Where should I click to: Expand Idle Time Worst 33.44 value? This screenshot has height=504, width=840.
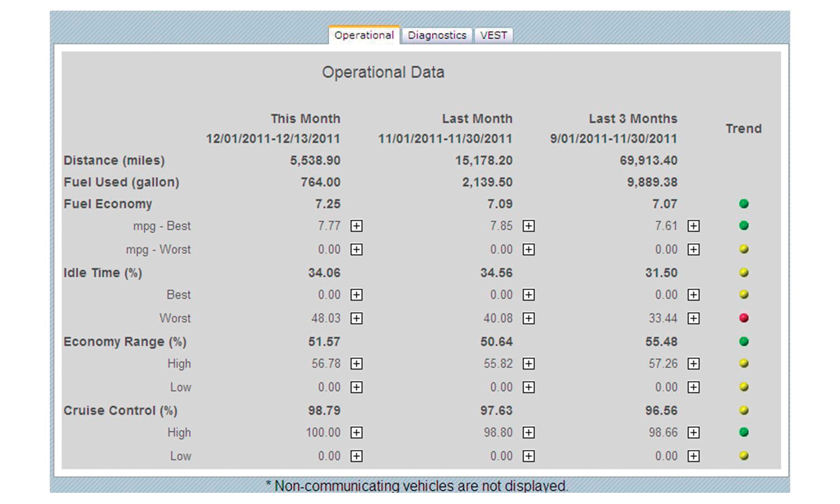pyautogui.click(x=693, y=318)
